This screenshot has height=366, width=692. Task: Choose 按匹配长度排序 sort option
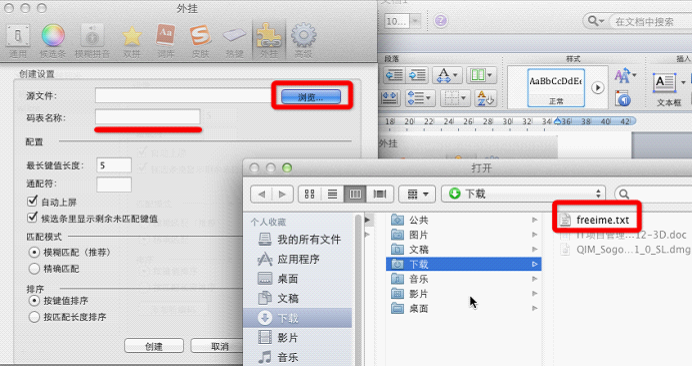click(x=34, y=317)
